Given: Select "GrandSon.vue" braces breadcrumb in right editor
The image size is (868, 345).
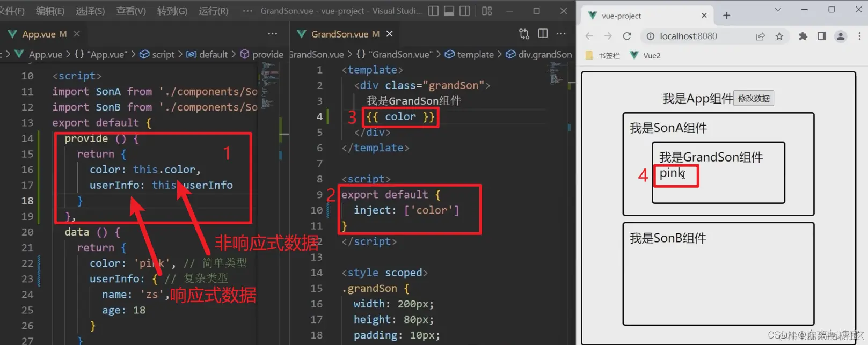Looking at the screenshot, I should [394, 54].
